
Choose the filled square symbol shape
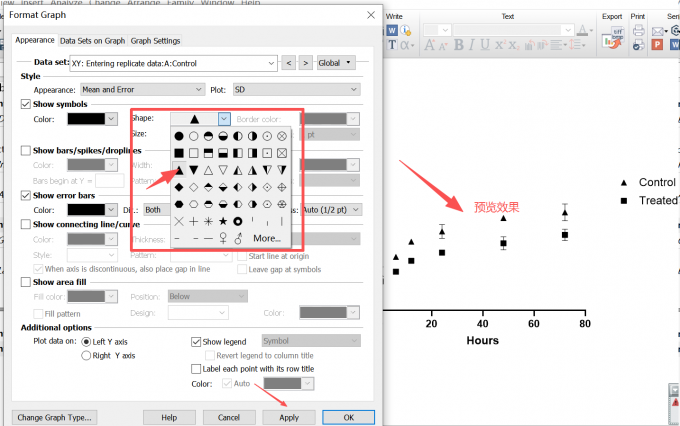[x=179, y=153]
